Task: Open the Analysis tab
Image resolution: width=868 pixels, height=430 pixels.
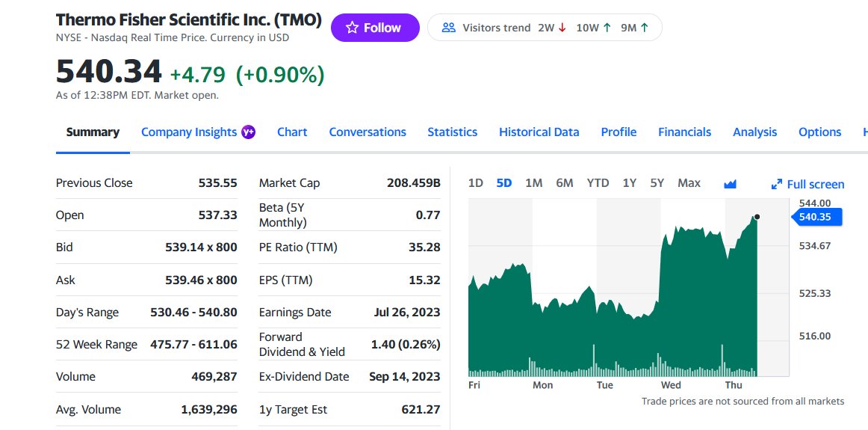Action: [755, 132]
